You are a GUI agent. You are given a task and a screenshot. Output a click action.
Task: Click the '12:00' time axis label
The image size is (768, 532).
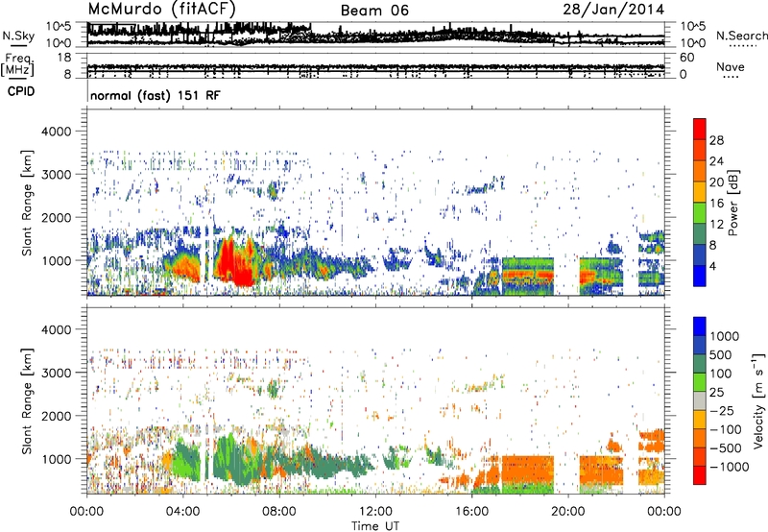(375, 512)
